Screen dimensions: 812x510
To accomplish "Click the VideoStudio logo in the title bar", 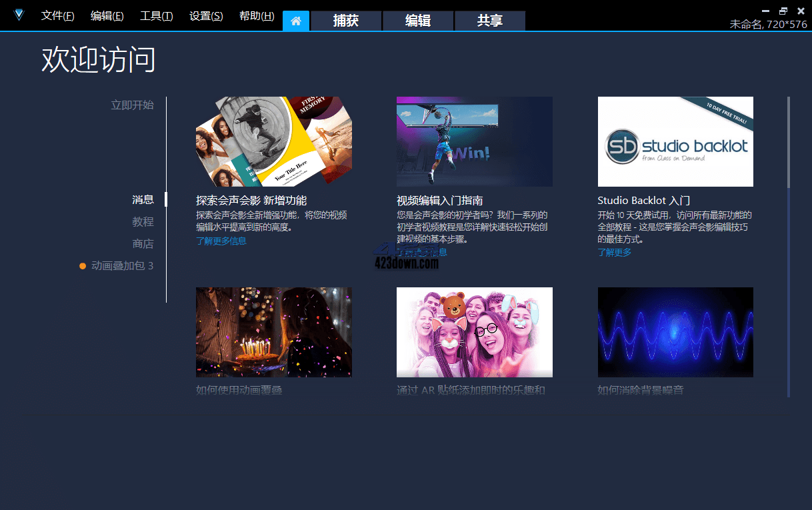I will [x=18, y=15].
